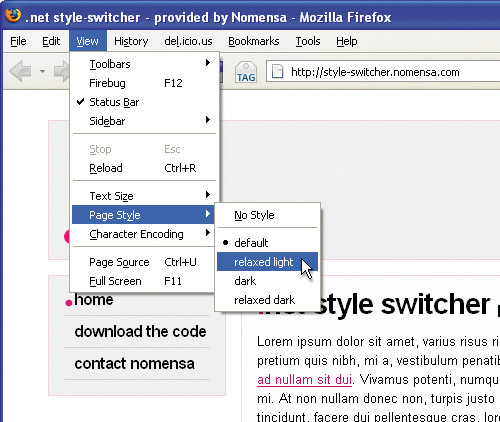Click the 'Lorem ipsum dolor sit amet' text
The width and height of the screenshot is (500, 422).
(337, 342)
